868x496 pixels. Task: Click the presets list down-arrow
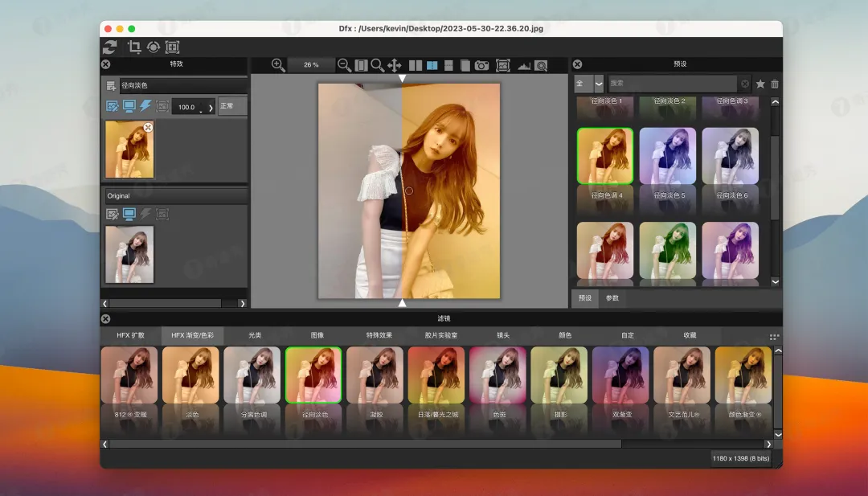pos(775,281)
